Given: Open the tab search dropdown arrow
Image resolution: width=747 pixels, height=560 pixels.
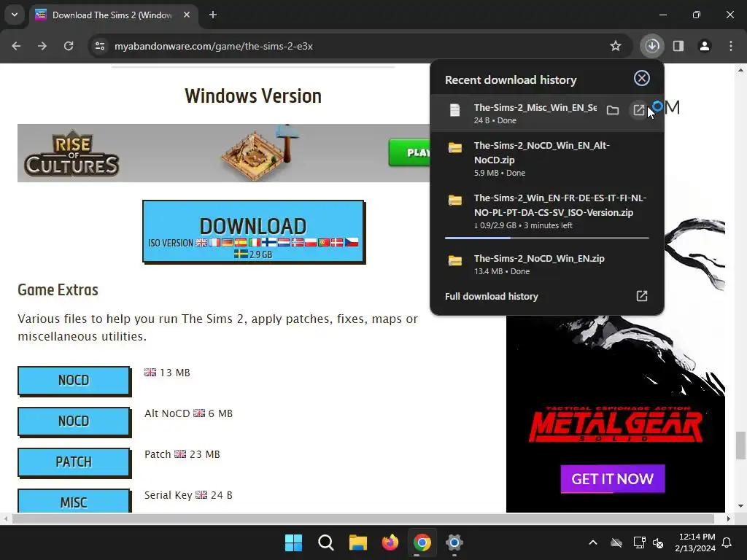Looking at the screenshot, I should (x=15, y=15).
